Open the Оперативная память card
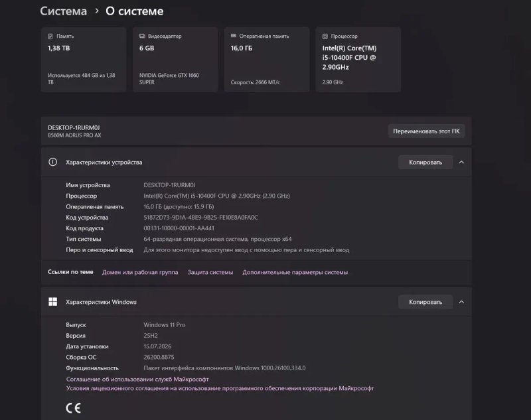 pos(267,60)
